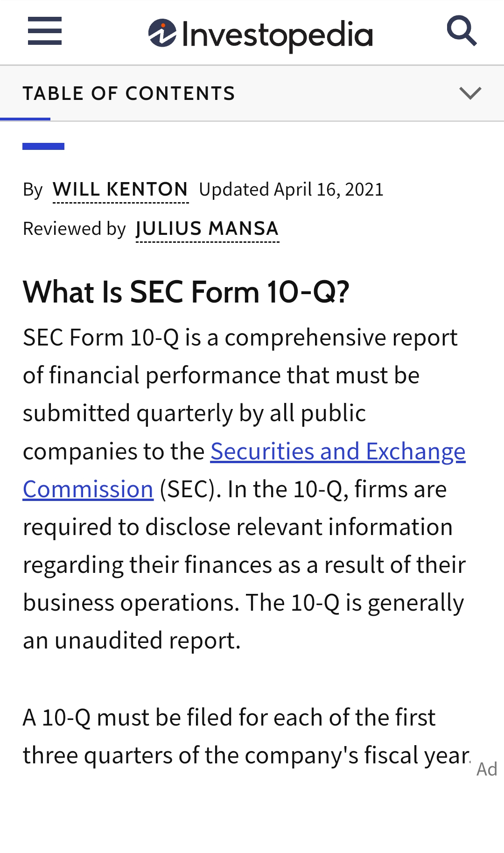Click the underlined 'Commission' link word

tap(88, 489)
